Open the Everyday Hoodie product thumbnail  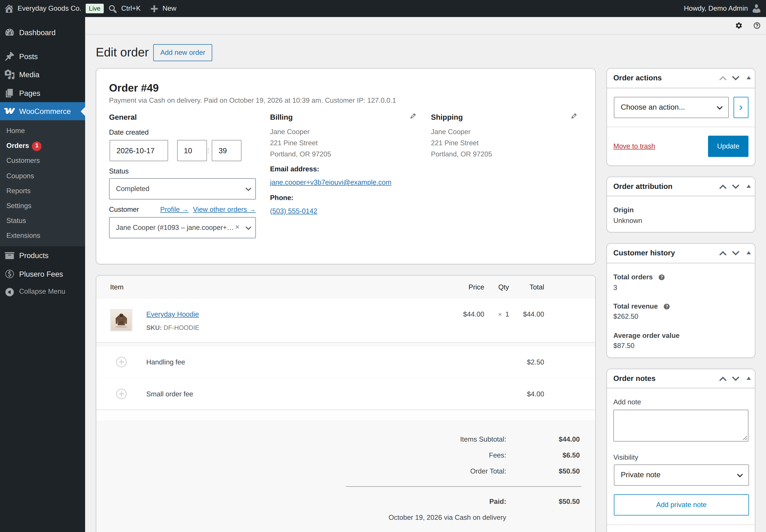click(121, 320)
